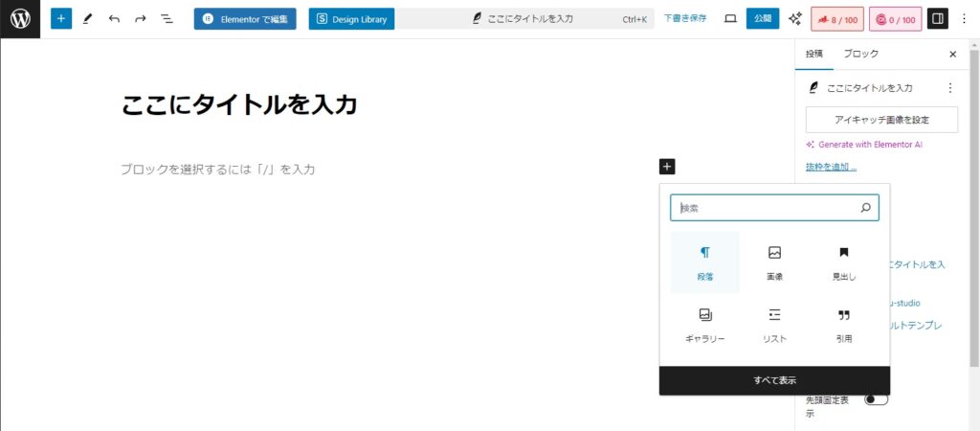Open the AI sparkle icon in toolbar
The width and height of the screenshot is (980, 431).
click(x=794, y=18)
